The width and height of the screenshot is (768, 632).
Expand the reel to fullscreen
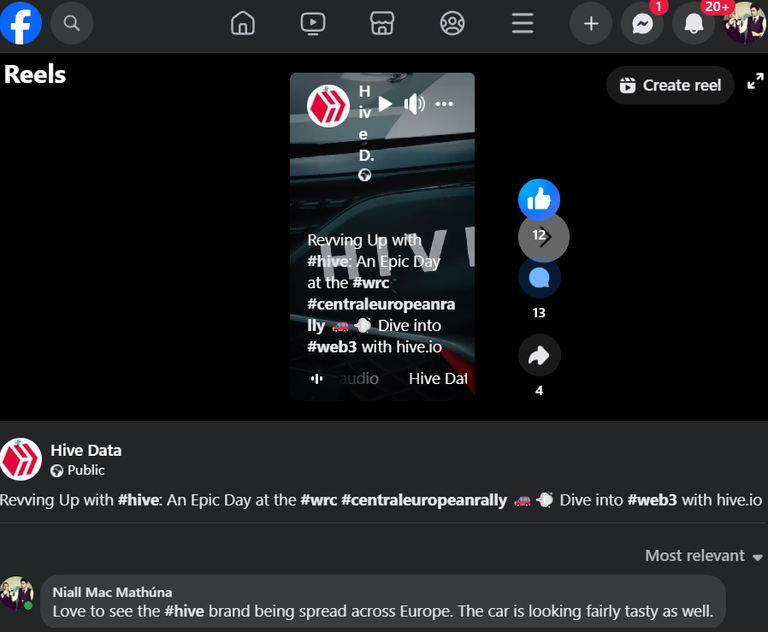click(755, 81)
